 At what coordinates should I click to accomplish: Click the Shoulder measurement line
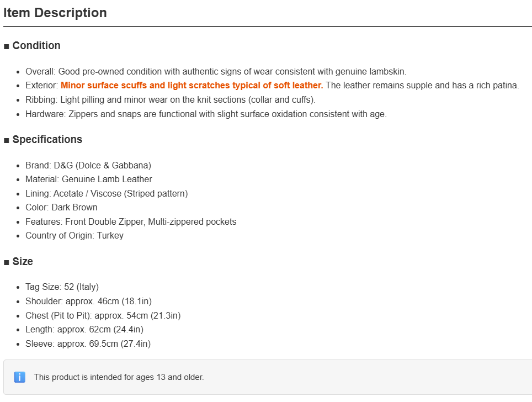coord(88,301)
